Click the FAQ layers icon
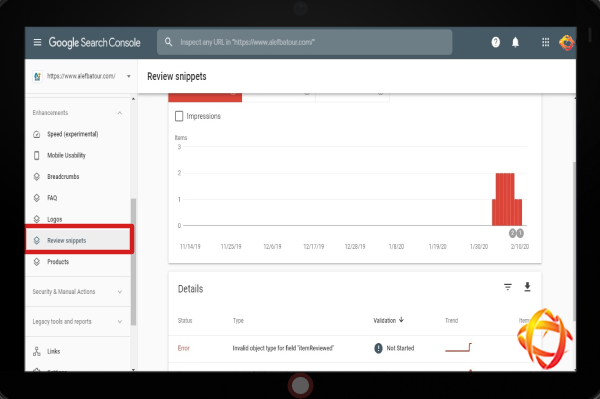The height and width of the screenshot is (399, 600). point(37,198)
